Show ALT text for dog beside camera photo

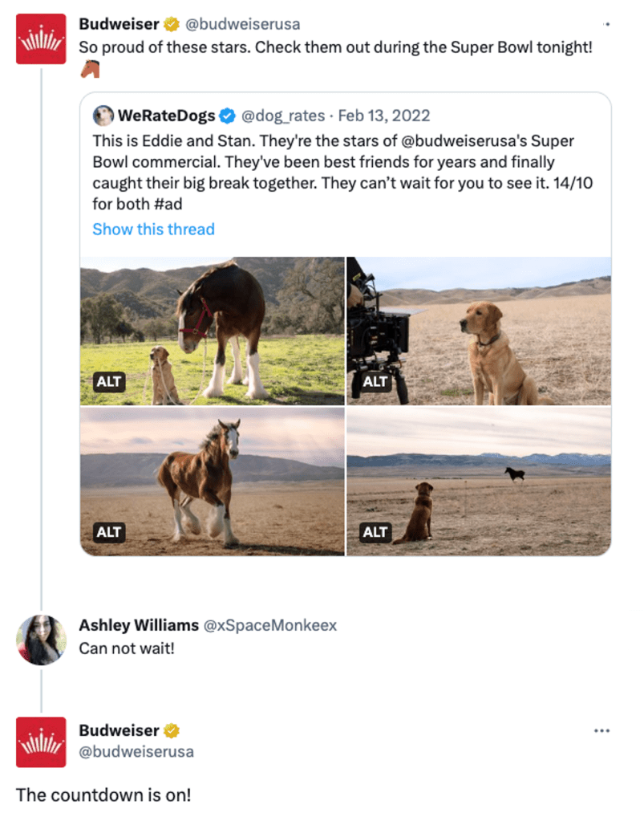pyautogui.click(x=375, y=382)
